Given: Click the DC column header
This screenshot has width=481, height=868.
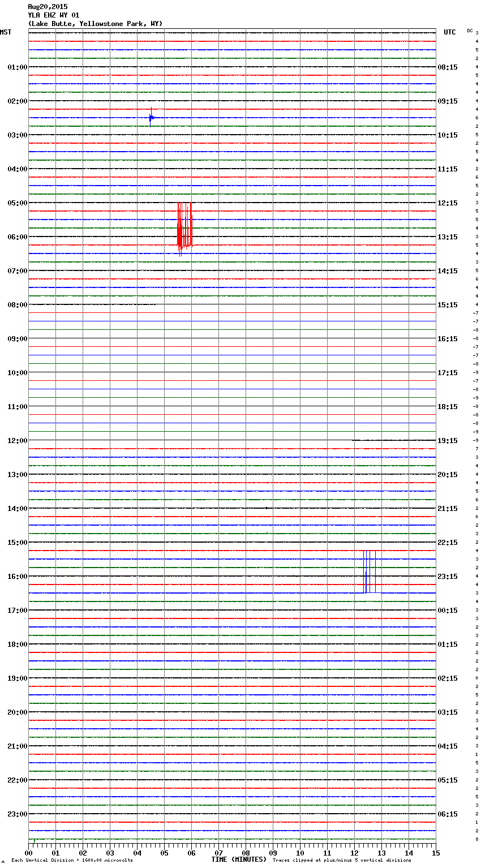Looking at the screenshot, I should [470, 31].
